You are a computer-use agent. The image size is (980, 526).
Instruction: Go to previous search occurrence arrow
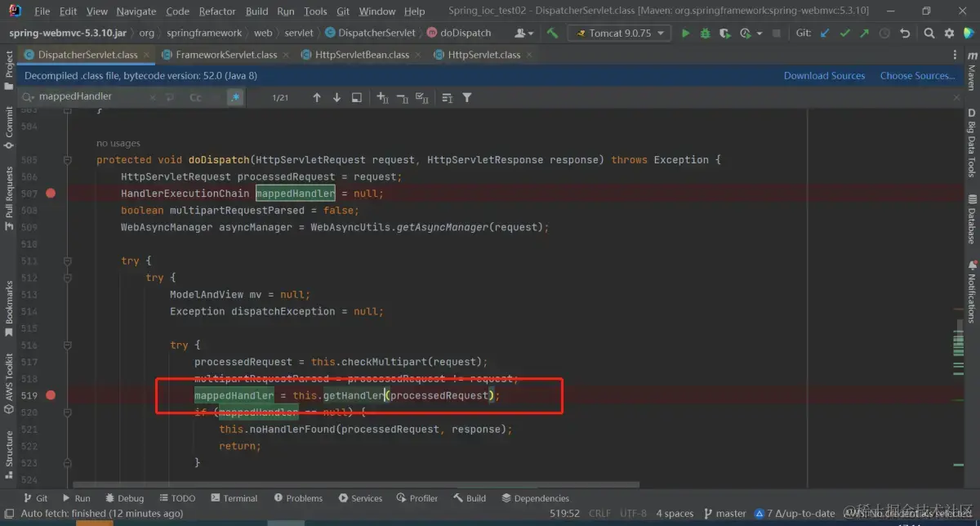(x=317, y=97)
